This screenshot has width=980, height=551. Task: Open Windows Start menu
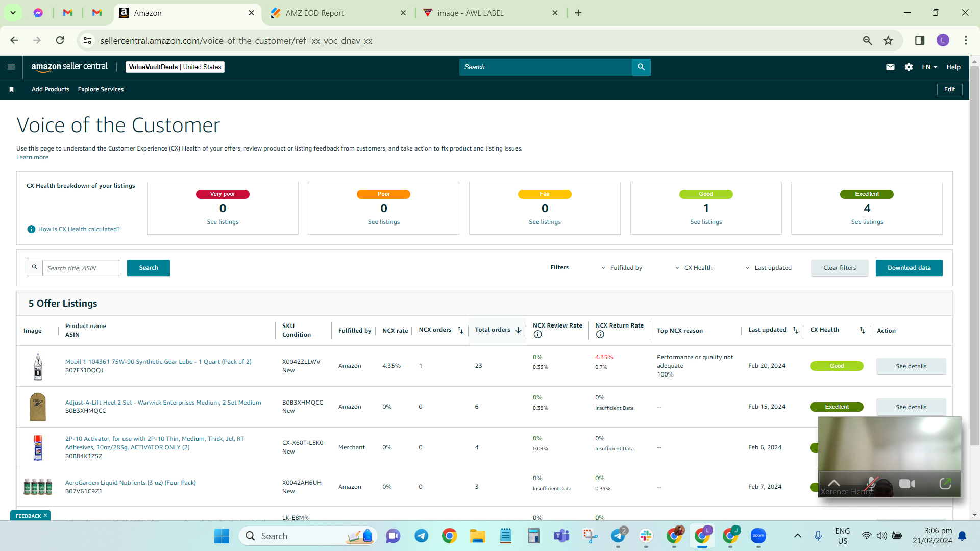(222, 536)
